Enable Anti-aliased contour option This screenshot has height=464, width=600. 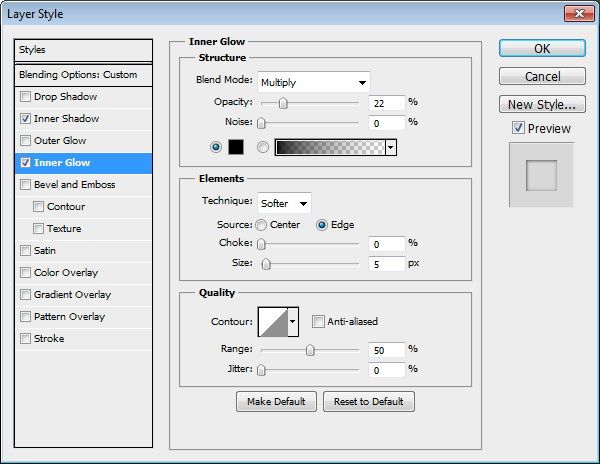coord(318,321)
